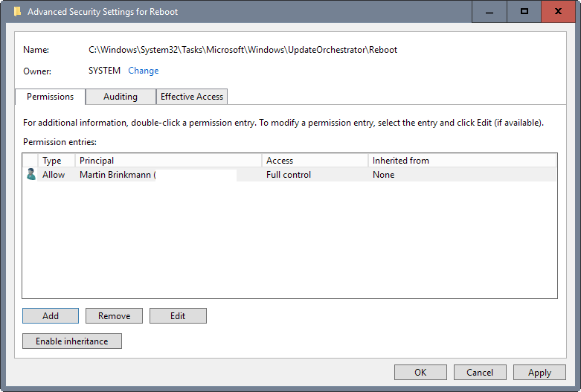
Task: Click the Edit button
Action: [178, 316]
